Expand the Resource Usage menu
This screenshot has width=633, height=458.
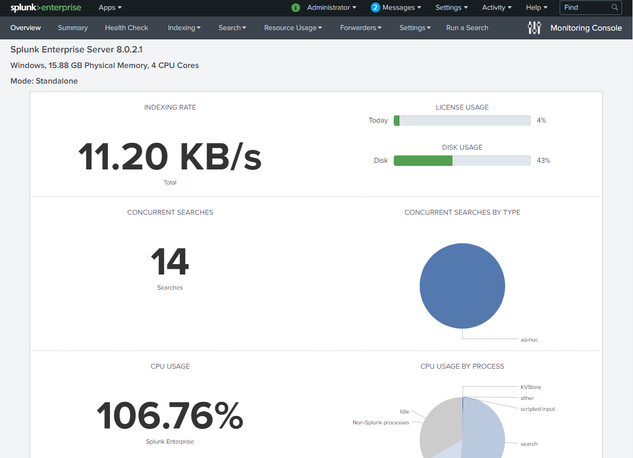click(293, 28)
